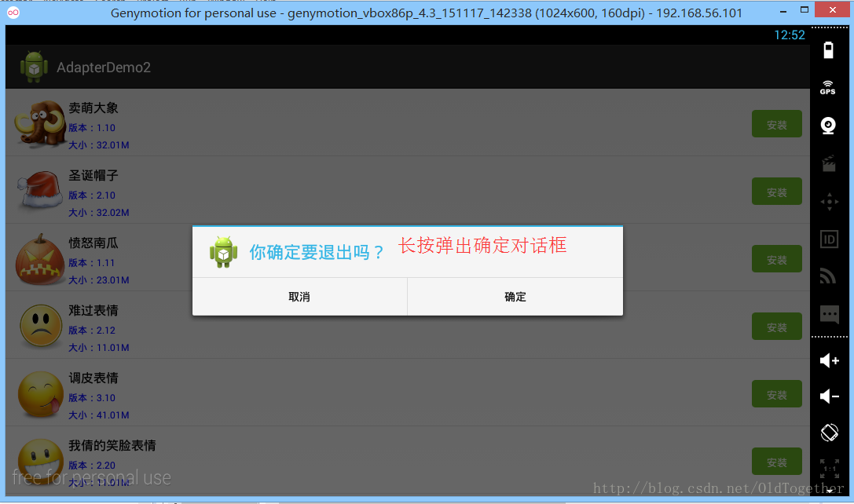Click the Android icon in the exit dialog

point(223,252)
